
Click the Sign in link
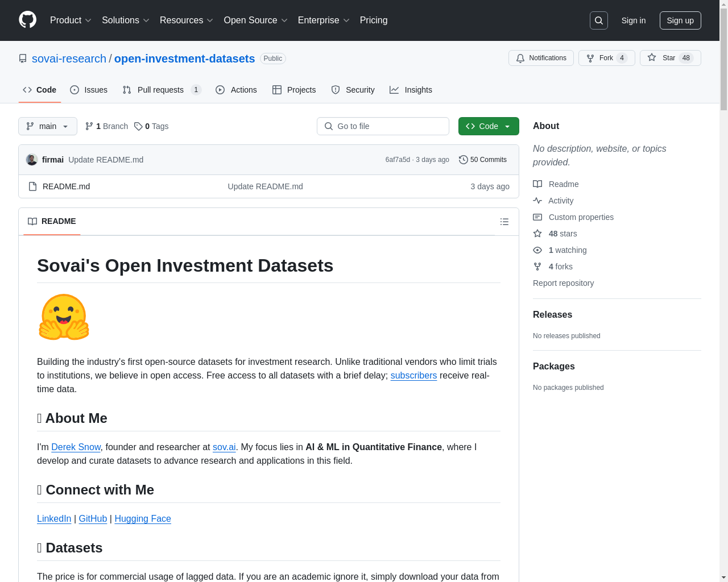634,20
